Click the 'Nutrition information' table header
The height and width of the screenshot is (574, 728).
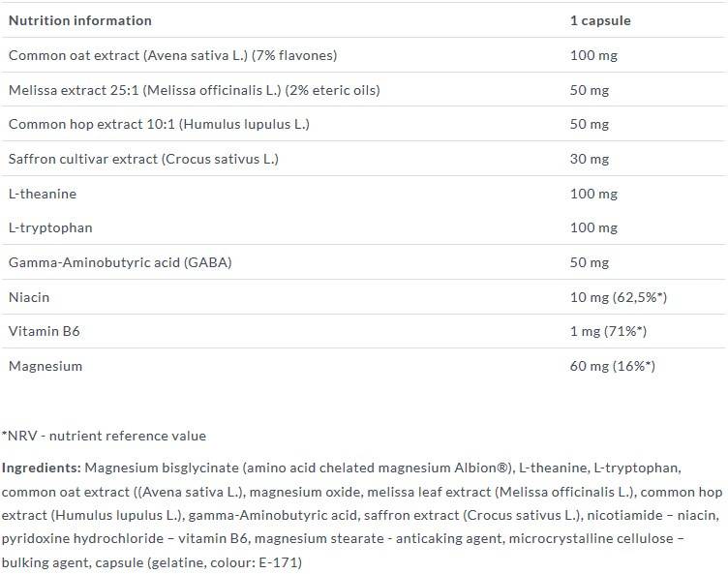[80, 20]
